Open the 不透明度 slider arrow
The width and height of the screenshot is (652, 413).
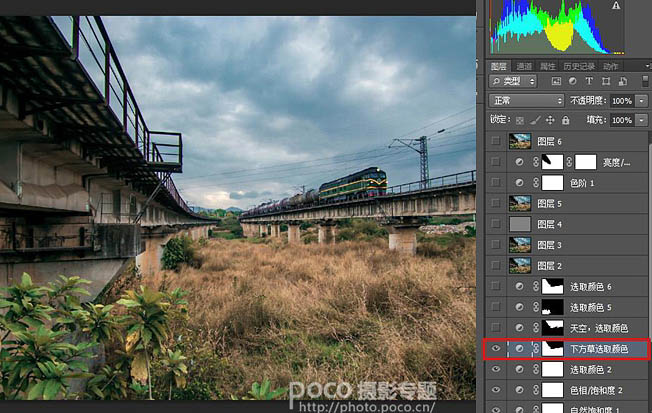tap(642, 101)
